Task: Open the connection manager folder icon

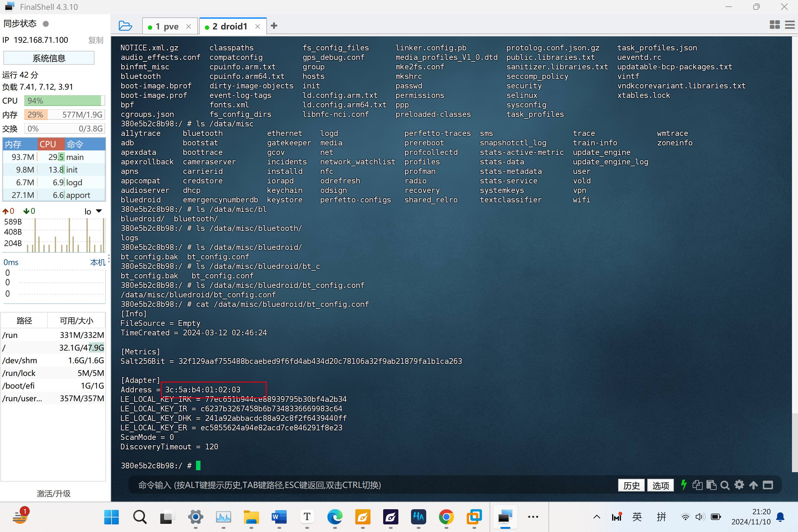Action: (x=125, y=26)
